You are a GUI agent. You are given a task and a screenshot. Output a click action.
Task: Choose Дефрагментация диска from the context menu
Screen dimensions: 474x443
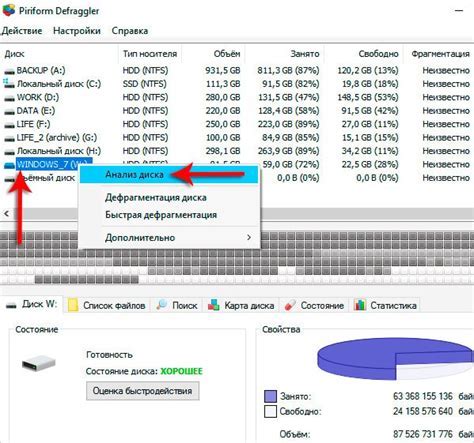(x=169, y=198)
